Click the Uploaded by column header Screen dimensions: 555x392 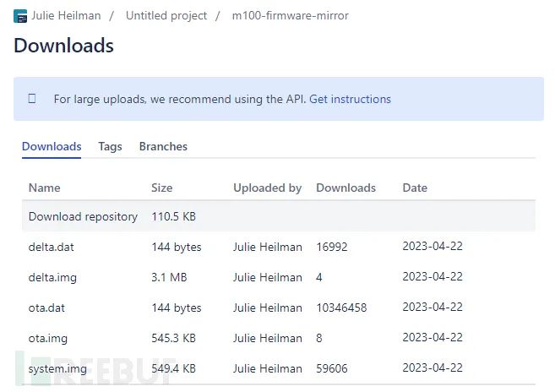267,188
